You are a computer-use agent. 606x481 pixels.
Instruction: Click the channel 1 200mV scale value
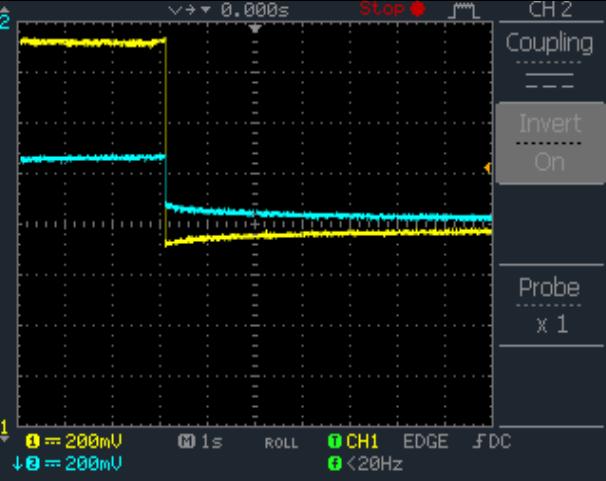click(93, 441)
